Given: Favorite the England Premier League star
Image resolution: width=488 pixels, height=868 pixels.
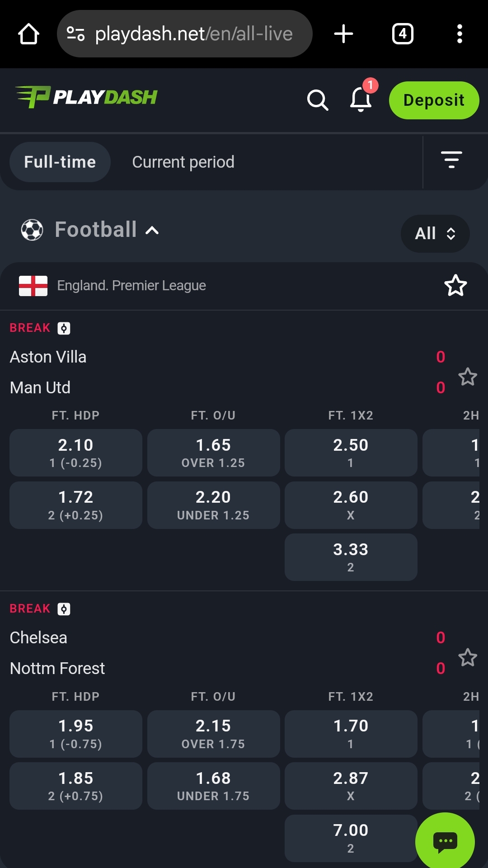Looking at the screenshot, I should pos(455,286).
